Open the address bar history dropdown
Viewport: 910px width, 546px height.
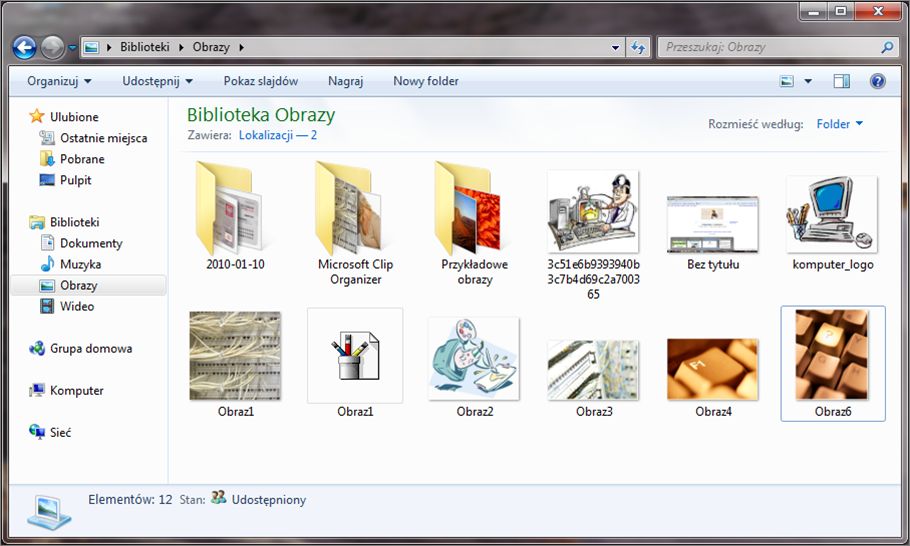click(615, 48)
